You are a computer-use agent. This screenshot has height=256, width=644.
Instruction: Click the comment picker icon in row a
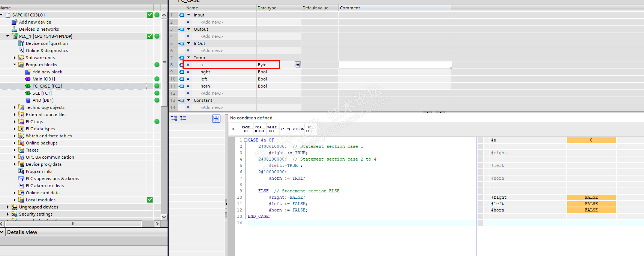[298, 65]
